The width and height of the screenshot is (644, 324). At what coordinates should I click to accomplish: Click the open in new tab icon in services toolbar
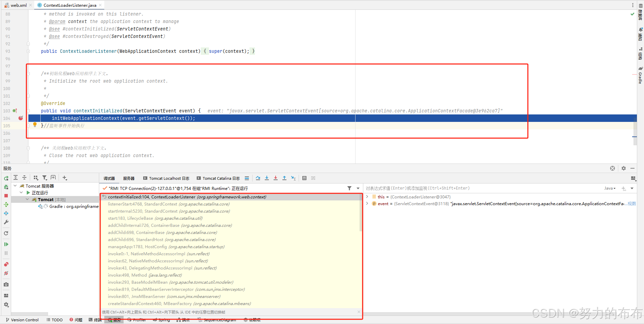point(53,177)
